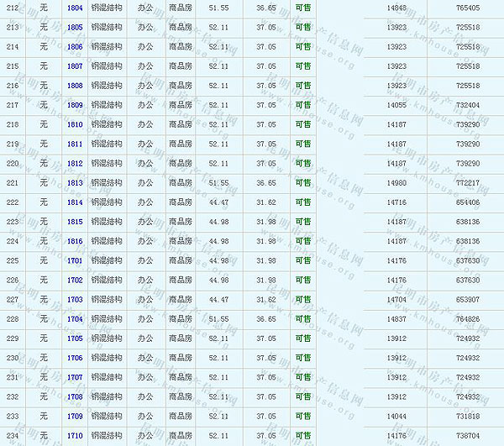Open room 1701 unit link

pos(75,260)
